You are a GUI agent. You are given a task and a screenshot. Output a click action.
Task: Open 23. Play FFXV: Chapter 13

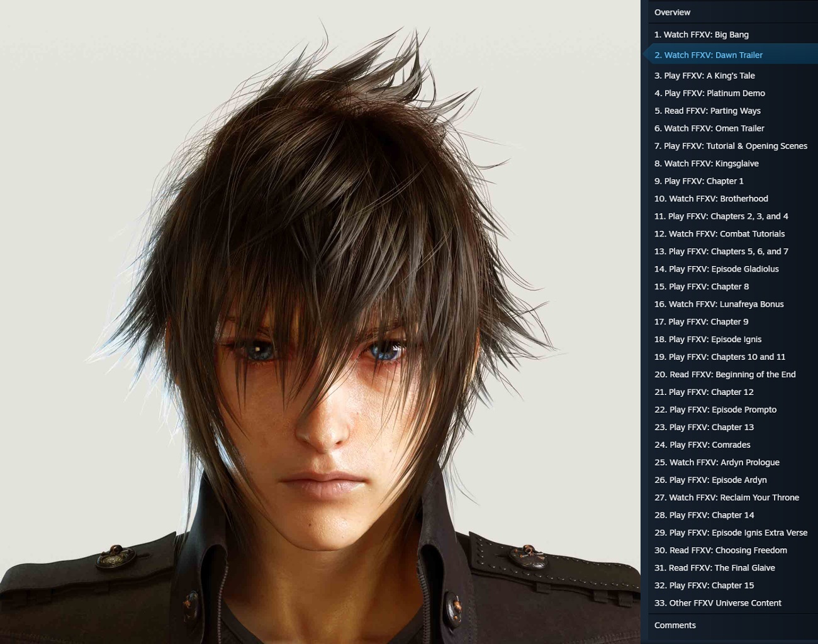(x=703, y=428)
